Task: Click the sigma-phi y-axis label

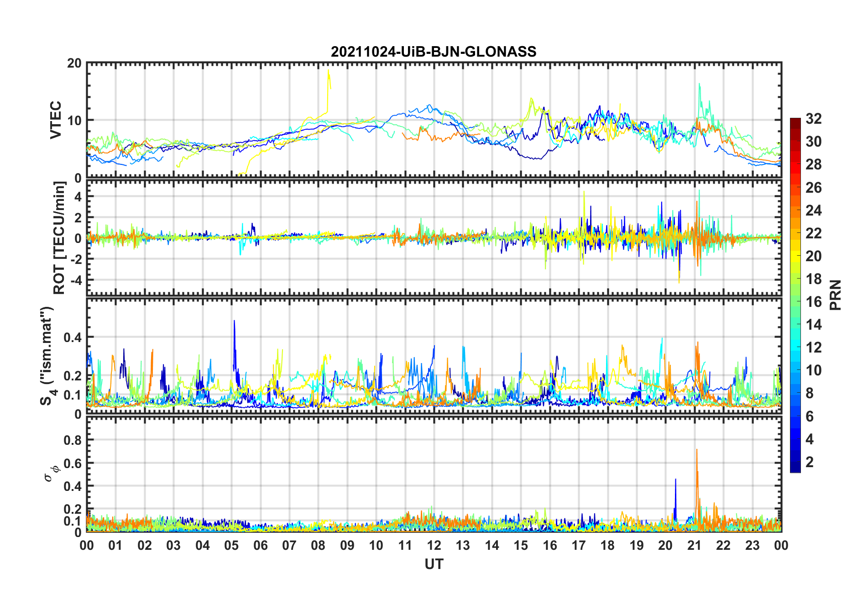Action: coord(51,473)
